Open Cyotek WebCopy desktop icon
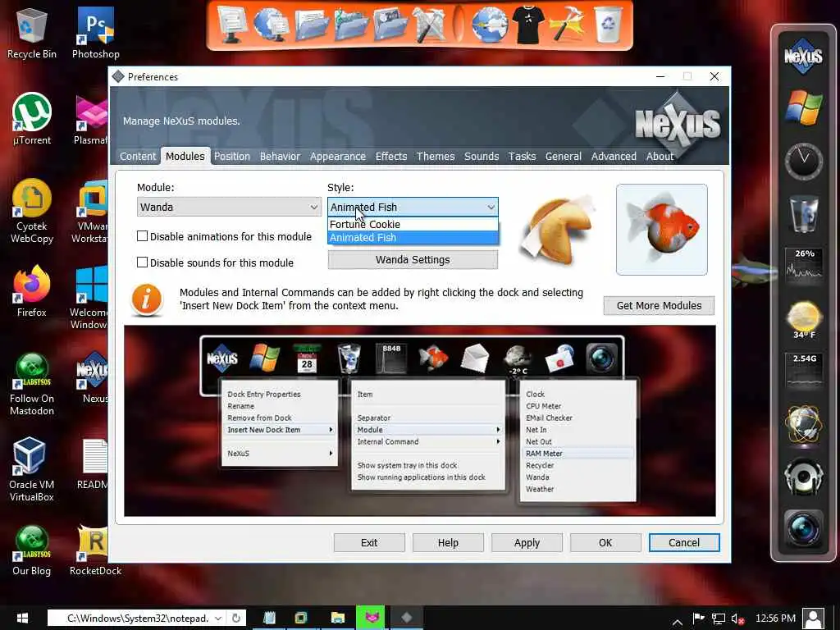Viewport: 840px width, 630px height. tap(32, 211)
